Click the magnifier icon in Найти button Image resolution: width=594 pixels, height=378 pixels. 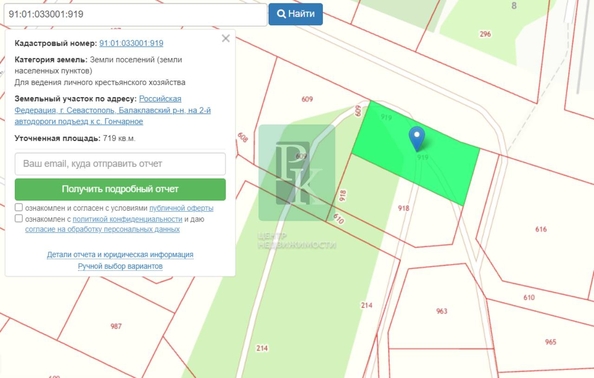coord(281,14)
